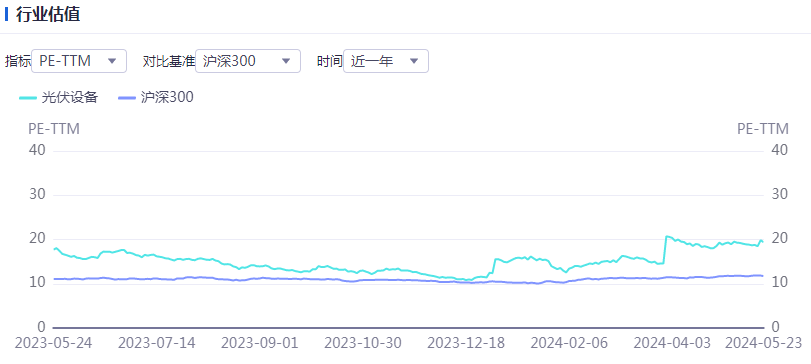Select the 2024-02-06 date axis label
Viewport: 811px width, 364px height.
click(569, 343)
